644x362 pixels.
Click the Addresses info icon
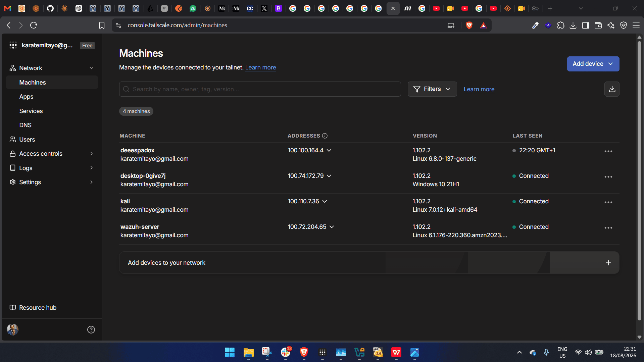[325, 136]
